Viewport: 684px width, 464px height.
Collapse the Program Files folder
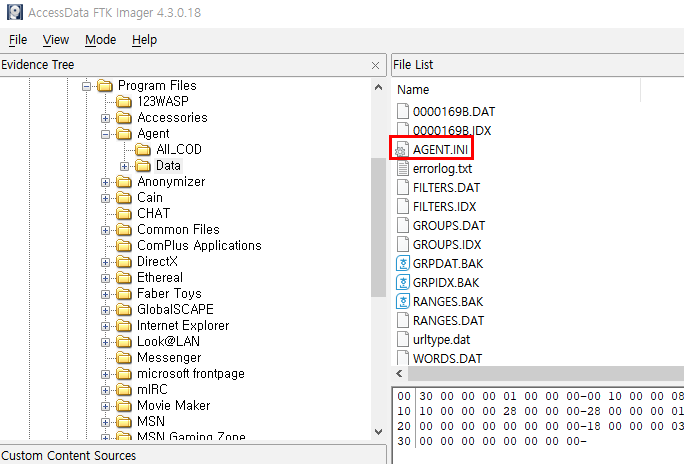(x=86, y=86)
